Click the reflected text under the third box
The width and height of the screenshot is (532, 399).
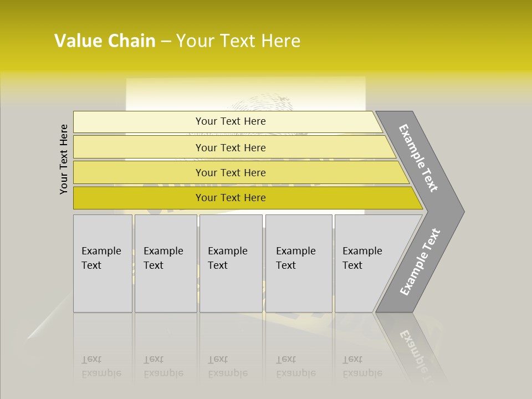[x=227, y=366]
